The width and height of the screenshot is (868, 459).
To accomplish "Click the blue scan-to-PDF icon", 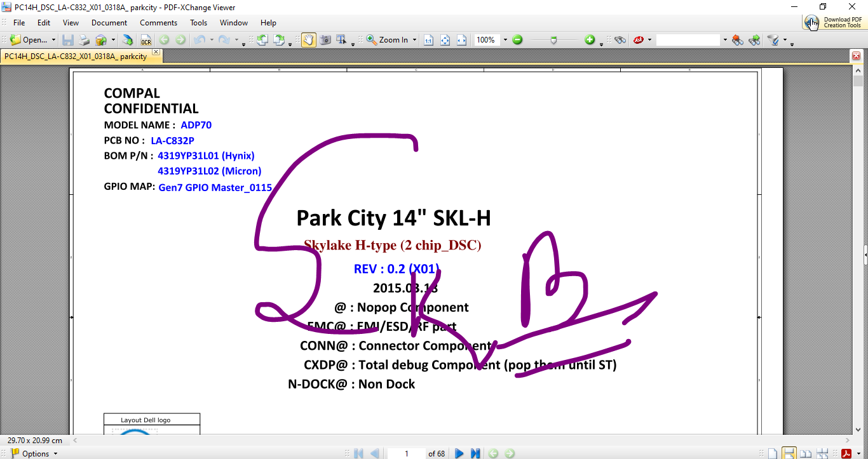I will coord(128,40).
